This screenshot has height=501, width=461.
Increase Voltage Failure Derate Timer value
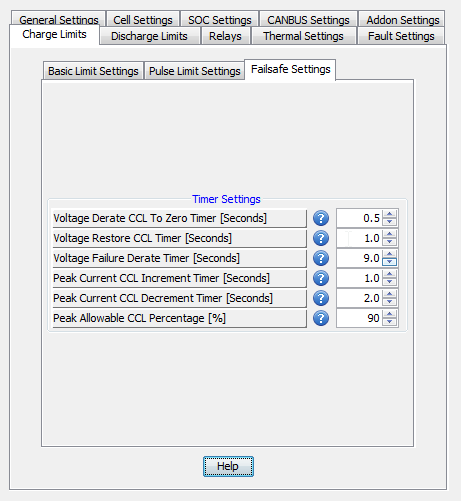point(389,254)
